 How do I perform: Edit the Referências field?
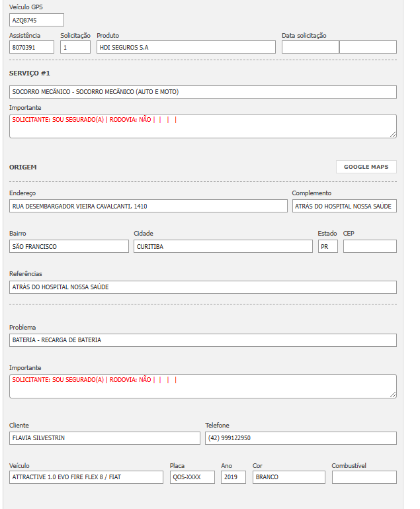pos(203,287)
